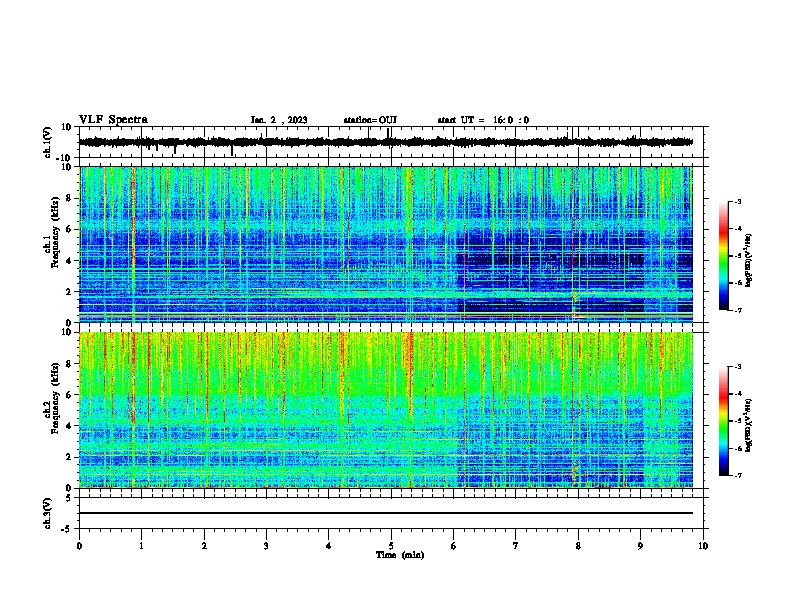Viewport: 792px width, 612px height.
Task: Click time axis tick label '5'
Action: [391, 546]
